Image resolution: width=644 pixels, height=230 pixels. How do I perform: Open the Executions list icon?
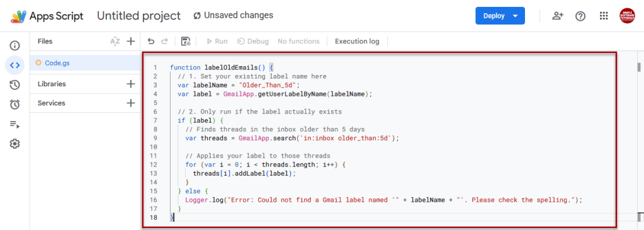click(x=14, y=124)
